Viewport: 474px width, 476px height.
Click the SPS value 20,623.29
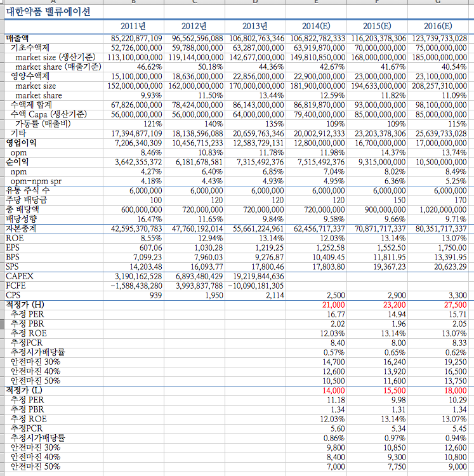pyautogui.click(x=451, y=267)
